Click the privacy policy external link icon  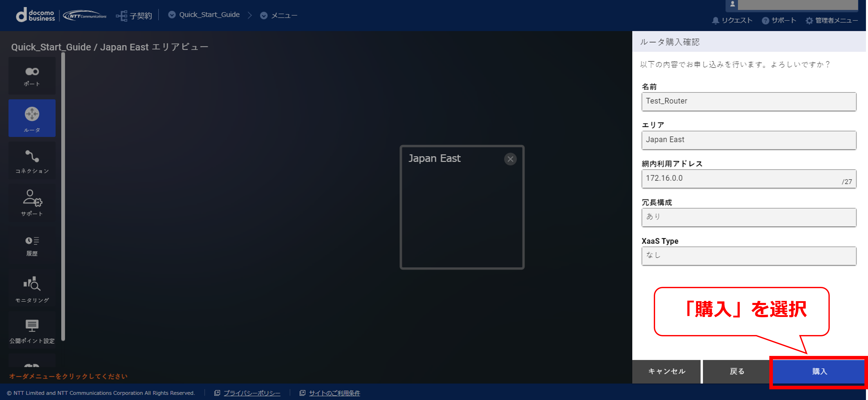(x=217, y=393)
